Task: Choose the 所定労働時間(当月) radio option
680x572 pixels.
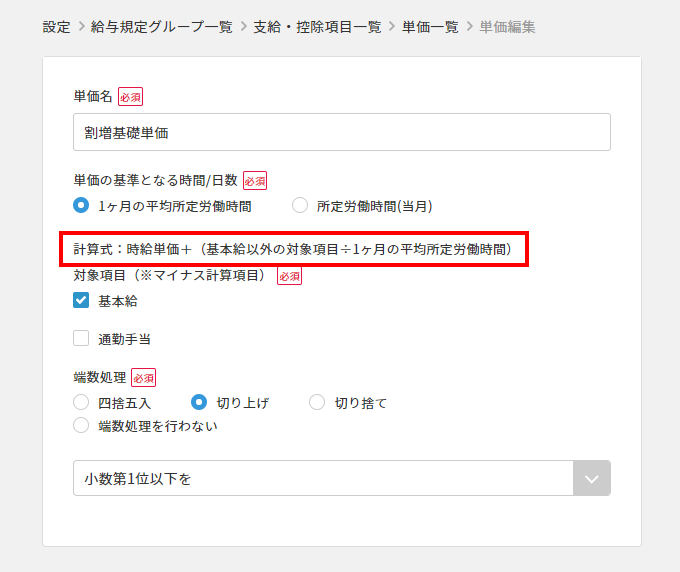Action: coord(300,206)
